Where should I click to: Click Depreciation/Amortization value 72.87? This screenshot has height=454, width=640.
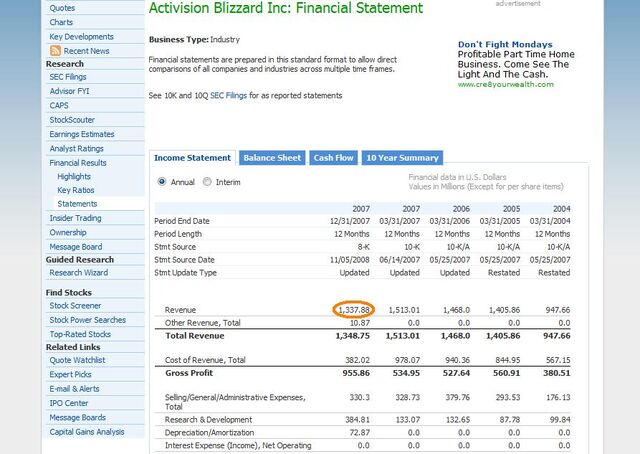(360, 432)
